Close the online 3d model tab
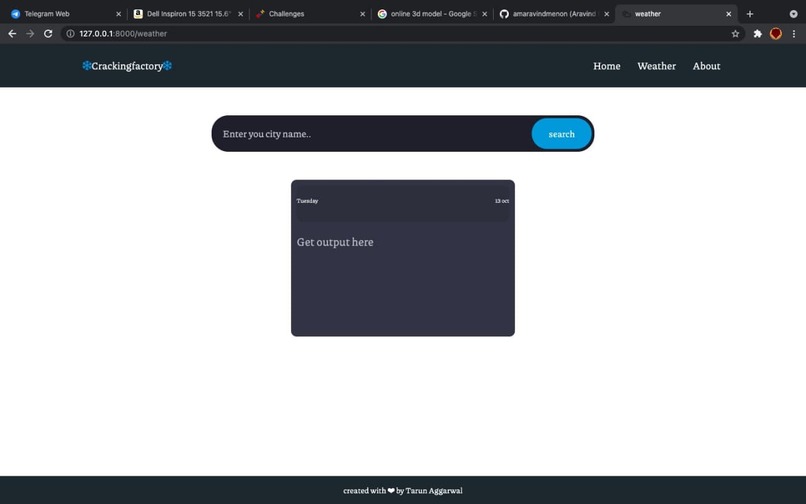The image size is (806, 504). (484, 14)
